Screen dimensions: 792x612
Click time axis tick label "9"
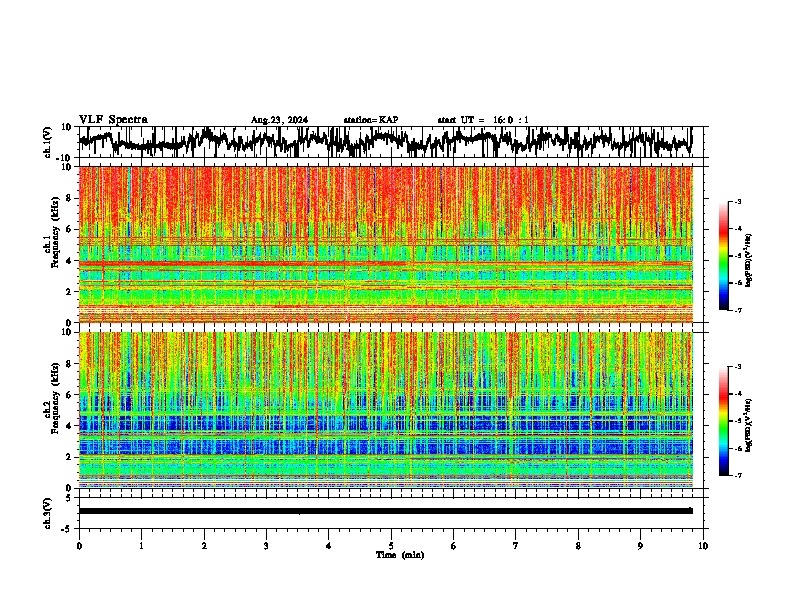point(640,546)
